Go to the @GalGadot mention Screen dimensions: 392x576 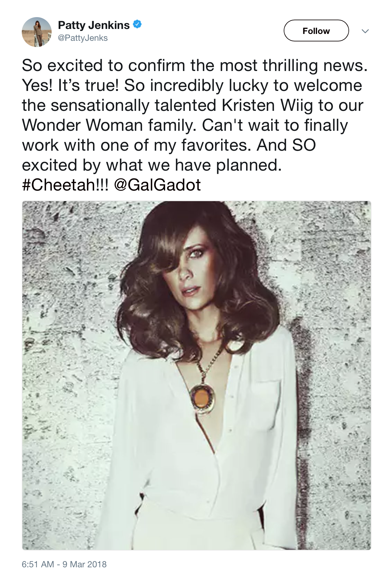coord(157,185)
